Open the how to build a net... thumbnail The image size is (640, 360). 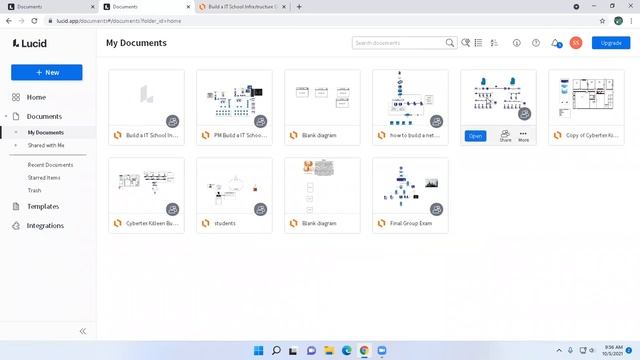410,98
